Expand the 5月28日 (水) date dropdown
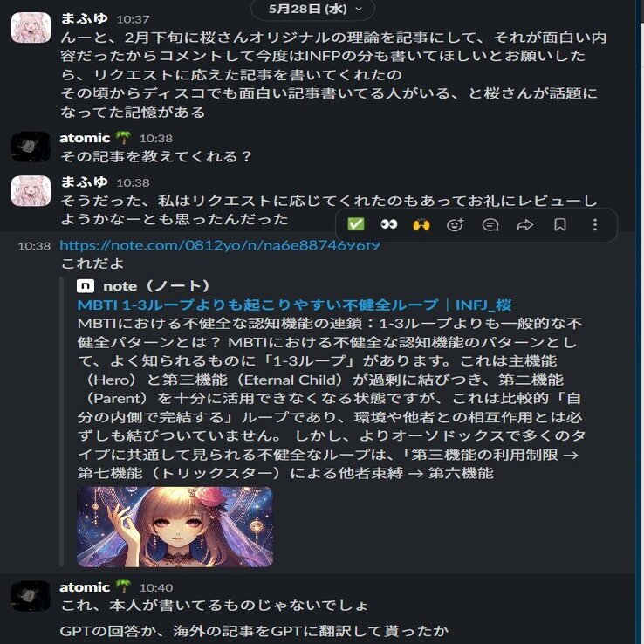The width and height of the screenshot is (644, 644). 313,9
